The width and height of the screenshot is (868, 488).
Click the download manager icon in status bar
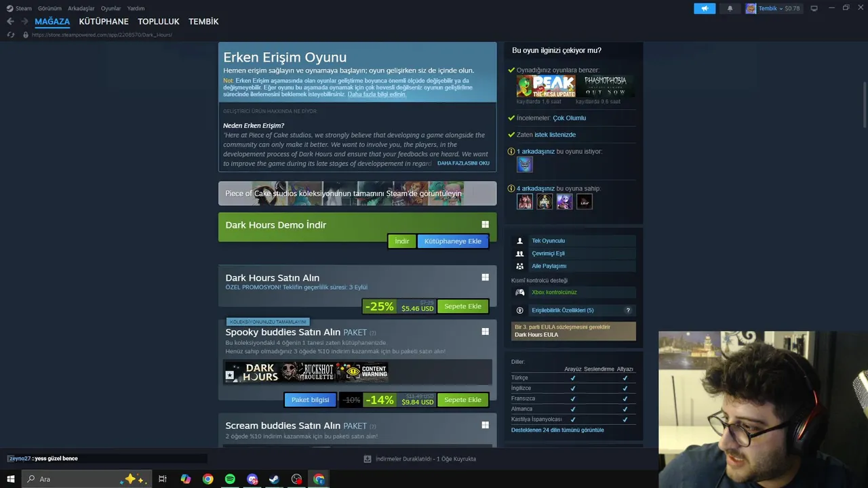[x=368, y=459]
